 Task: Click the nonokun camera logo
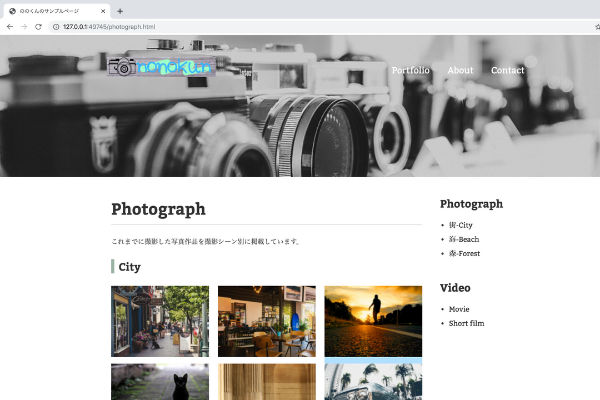(161, 67)
